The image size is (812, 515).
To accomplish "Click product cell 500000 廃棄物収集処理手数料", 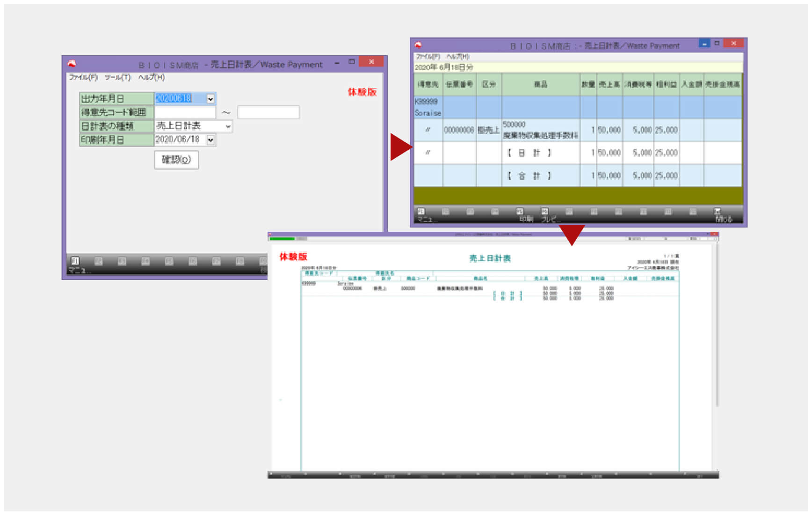I will (541, 130).
